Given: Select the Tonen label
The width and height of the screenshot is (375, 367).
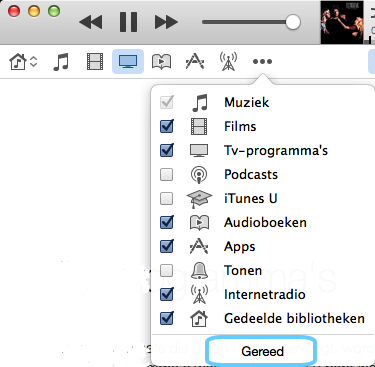Looking at the screenshot, I should (243, 270).
